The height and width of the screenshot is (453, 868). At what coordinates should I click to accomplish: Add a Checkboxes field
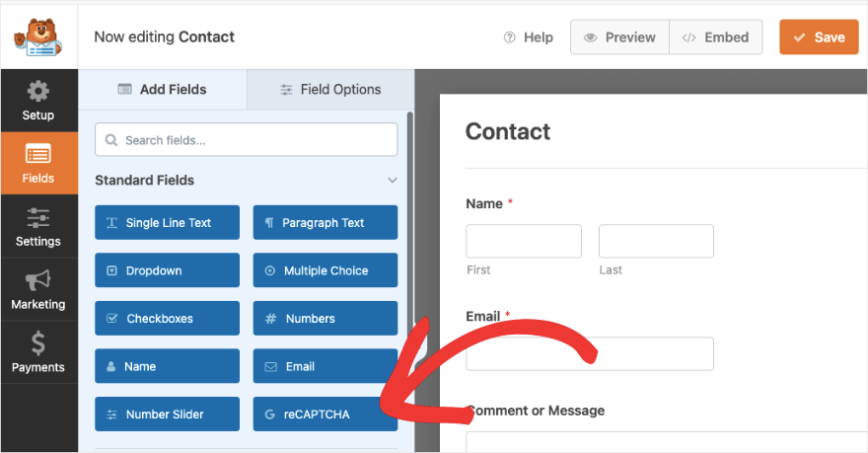167,319
